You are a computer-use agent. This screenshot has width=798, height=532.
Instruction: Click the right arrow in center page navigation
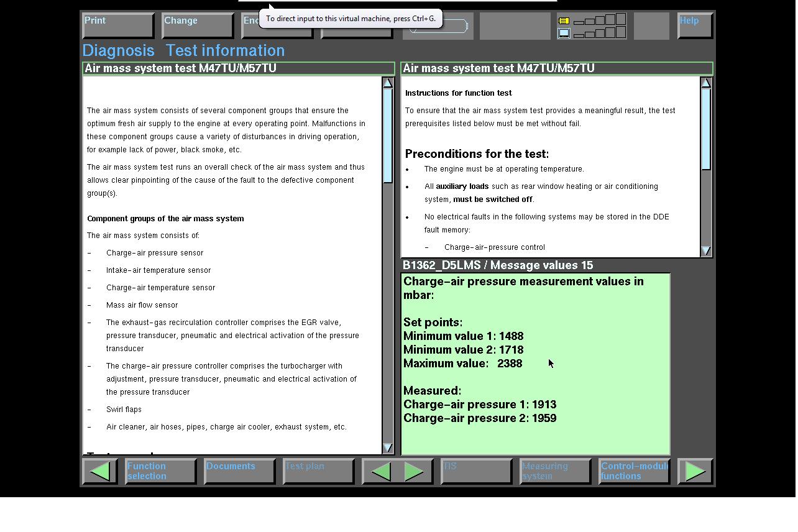point(414,472)
